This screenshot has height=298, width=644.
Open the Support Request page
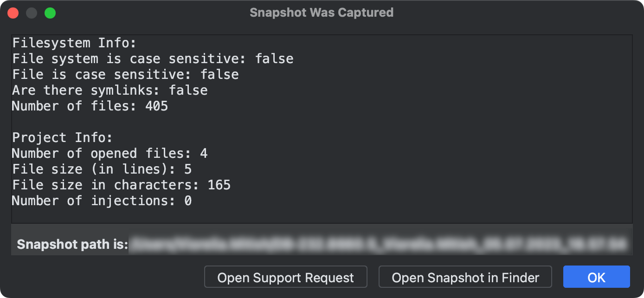pos(285,277)
